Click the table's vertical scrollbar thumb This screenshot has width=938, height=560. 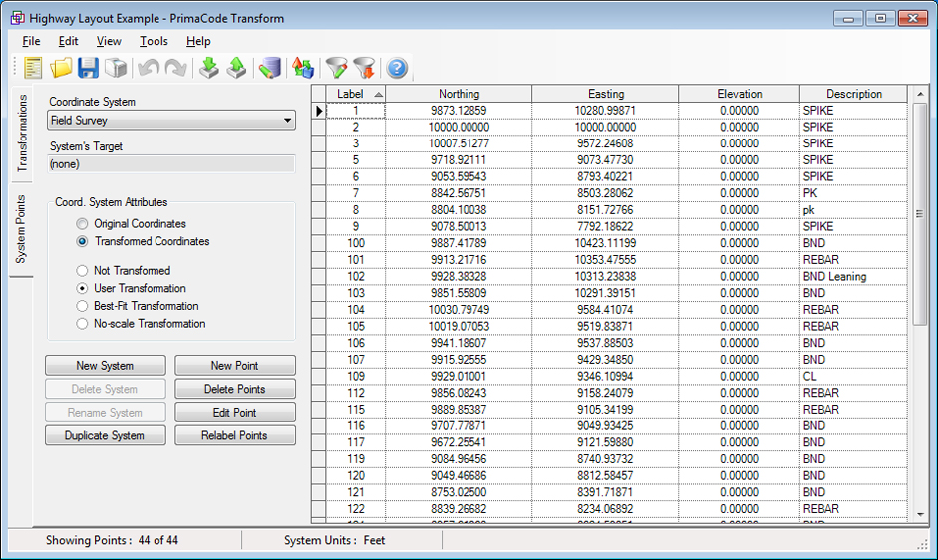tap(920, 214)
